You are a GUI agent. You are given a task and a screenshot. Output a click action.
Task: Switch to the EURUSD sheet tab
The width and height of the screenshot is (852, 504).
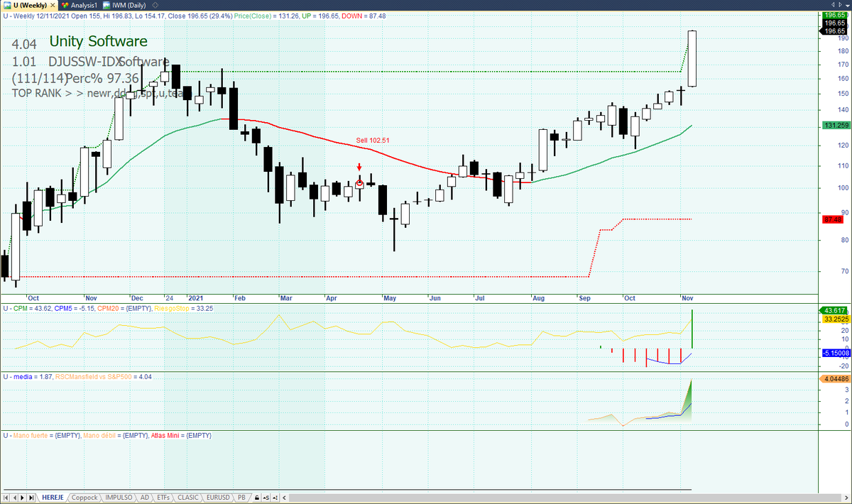218,497
